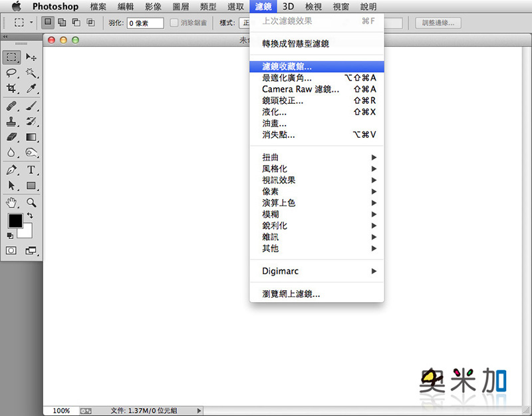Select the Healing Brush tool

(11, 106)
